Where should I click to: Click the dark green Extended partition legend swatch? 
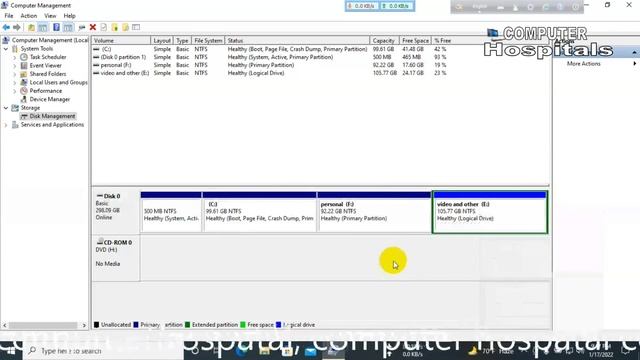click(x=187, y=325)
